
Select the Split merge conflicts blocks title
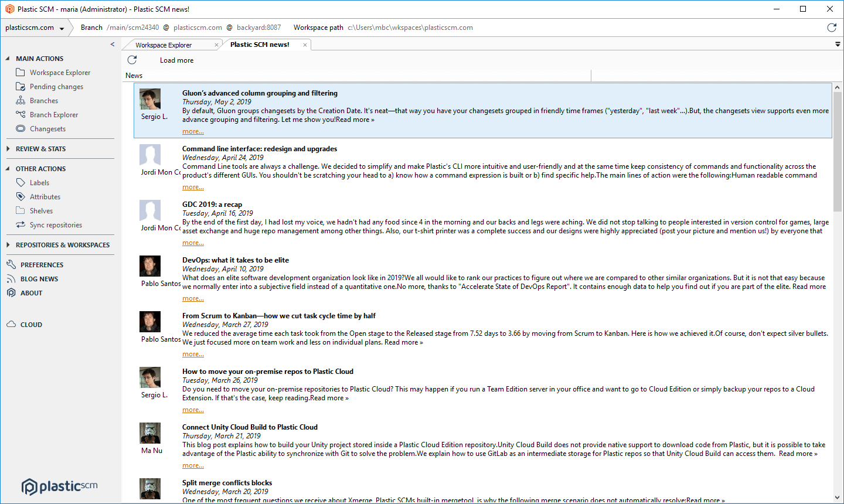tap(227, 483)
